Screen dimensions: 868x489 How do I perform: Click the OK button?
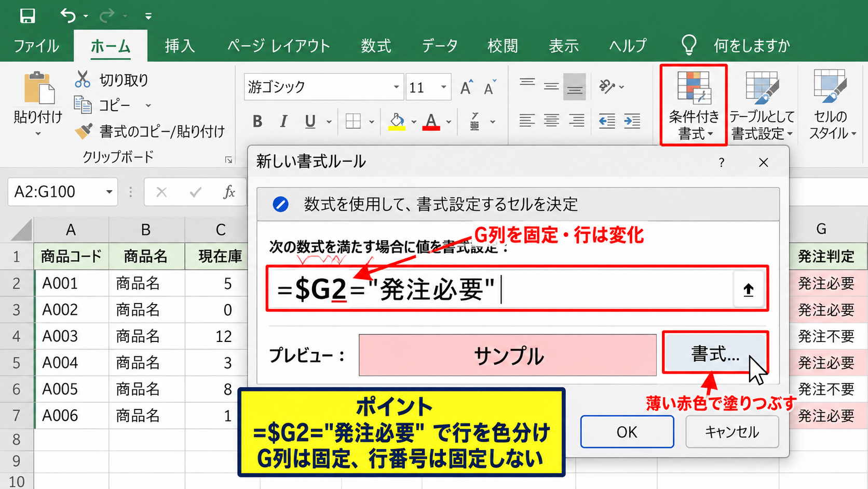click(x=627, y=432)
